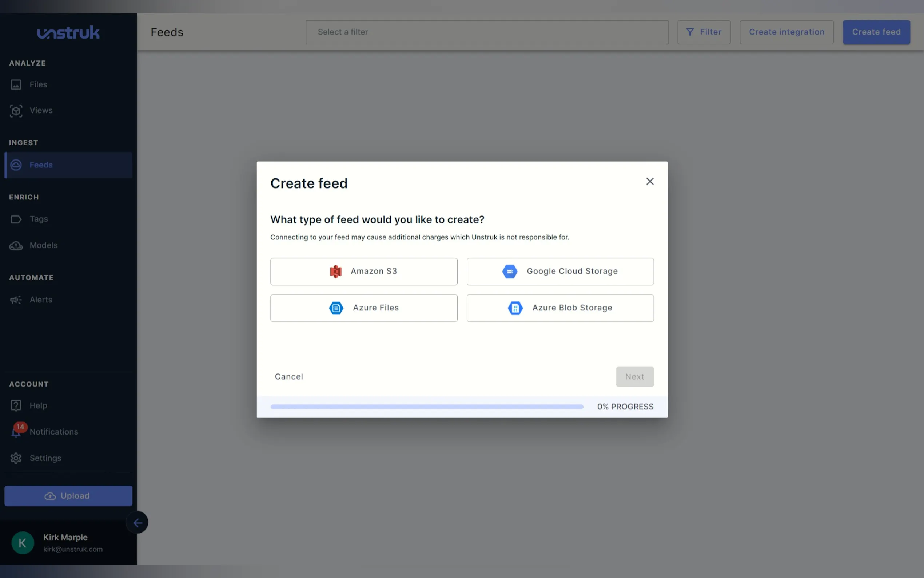
Task: Choose Google Cloud Storage feed option
Action: pos(559,272)
